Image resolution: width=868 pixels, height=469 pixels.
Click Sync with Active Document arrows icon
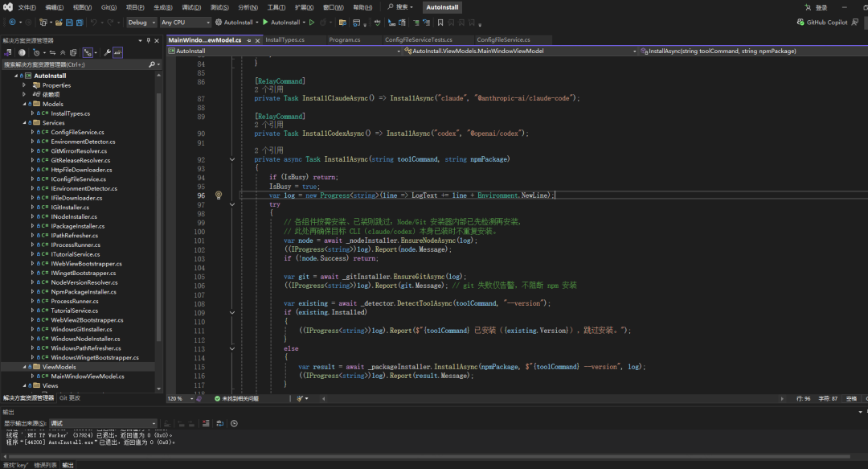coord(52,52)
